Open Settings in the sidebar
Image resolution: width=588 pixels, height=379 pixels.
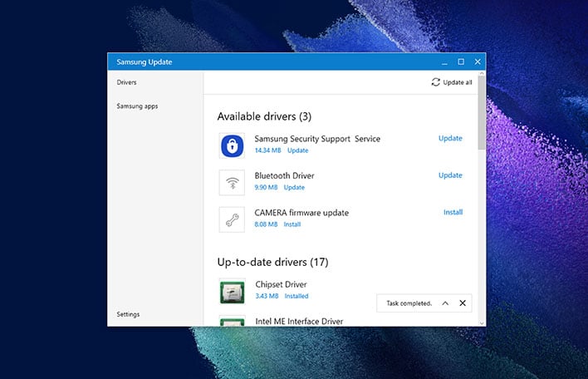point(128,314)
